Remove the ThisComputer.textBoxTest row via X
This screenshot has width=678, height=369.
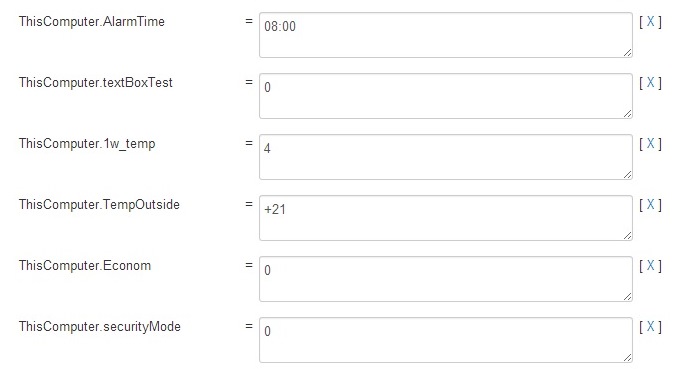(x=650, y=83)
